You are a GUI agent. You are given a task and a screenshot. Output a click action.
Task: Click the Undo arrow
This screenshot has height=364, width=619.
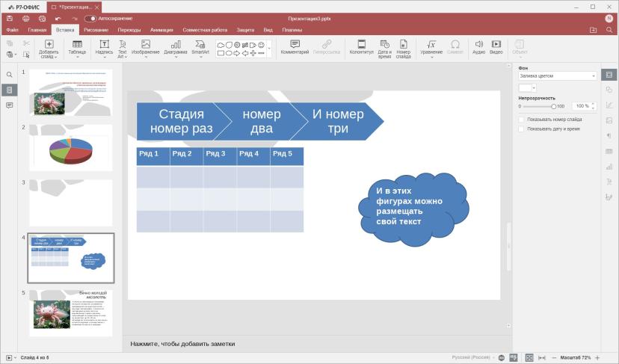click(x=58, y=19)
